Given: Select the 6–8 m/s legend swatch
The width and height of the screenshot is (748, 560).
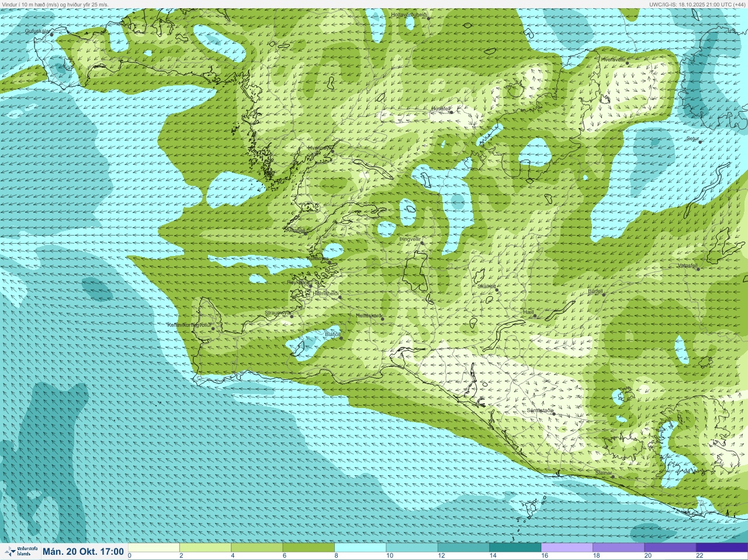Looking at the screenshot, I should point(309,548).
